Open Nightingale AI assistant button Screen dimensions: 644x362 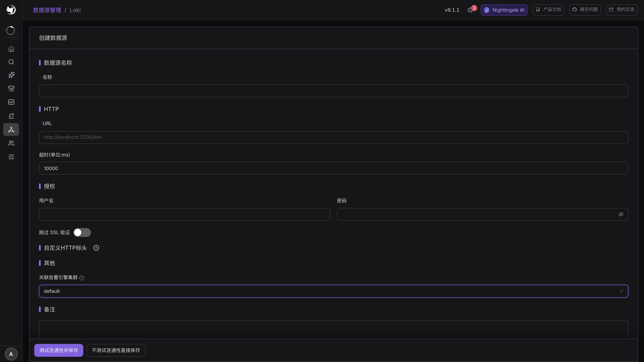(504, 10)
